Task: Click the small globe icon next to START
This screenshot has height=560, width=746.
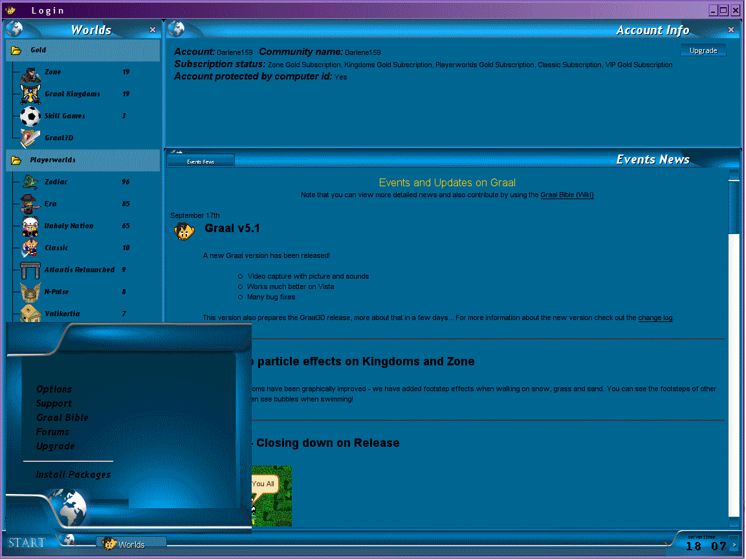Action: [x=68, y=539]
